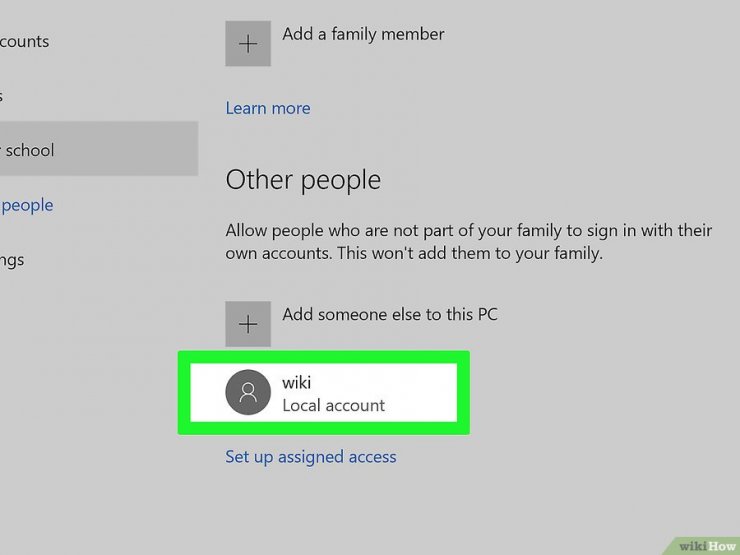Viewport: 740px width, 555px height.
Task: Click the plus icon for Add someone else
Action: pos(248,324)
